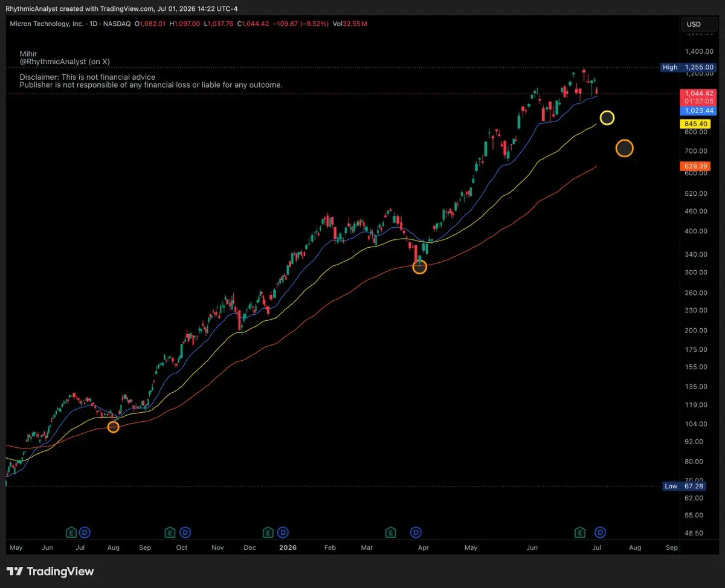Select the orange circle at the April low
The width and height of the screenshot is (725, 588).
pyautogui.click(x=419, y=267)
